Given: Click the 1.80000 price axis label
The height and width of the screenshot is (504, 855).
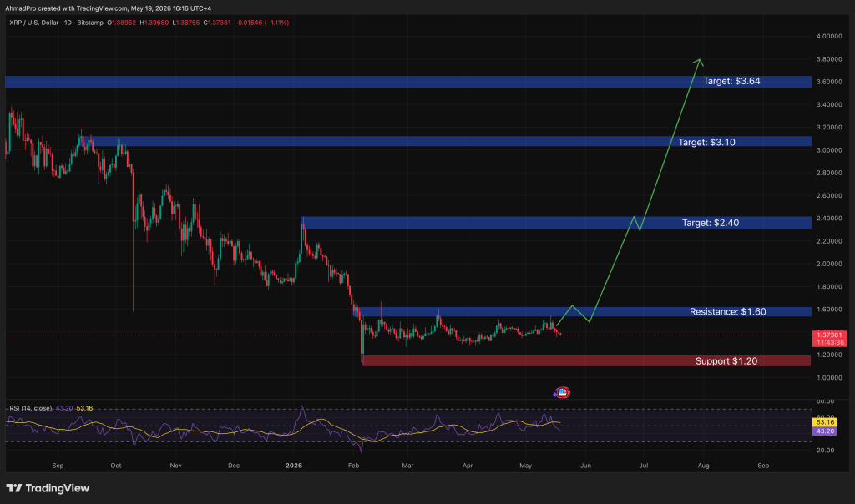Looking at the screenshot, I should coord(829,286).
